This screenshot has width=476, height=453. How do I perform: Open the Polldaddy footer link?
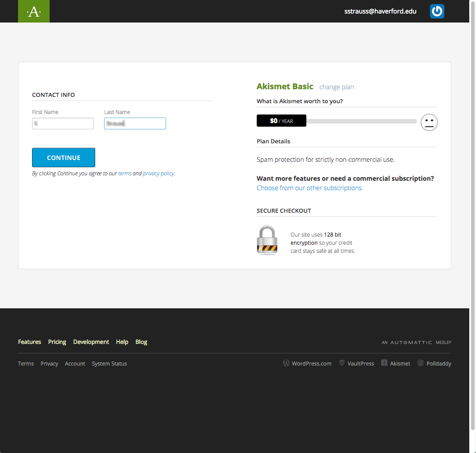click(439, 364)
